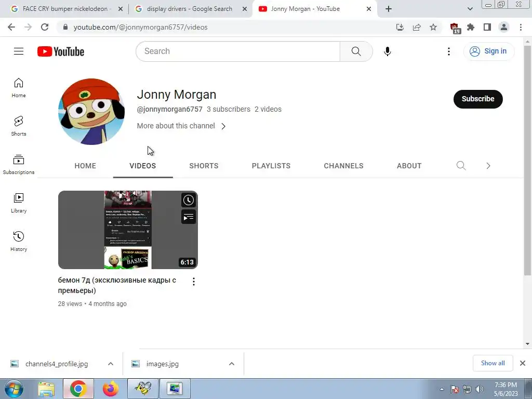The height and width of the screenshot is (399, 532).
Task: Expand More about this channel chevron
Action: pos(223,126)
